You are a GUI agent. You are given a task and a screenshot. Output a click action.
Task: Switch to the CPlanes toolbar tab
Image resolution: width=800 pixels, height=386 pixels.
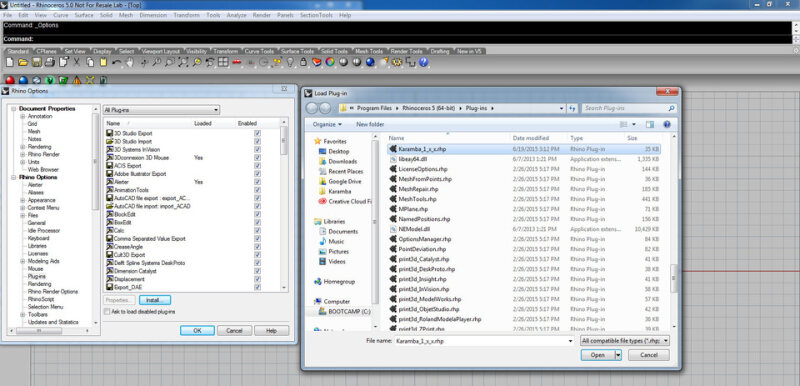click(46, 52)
